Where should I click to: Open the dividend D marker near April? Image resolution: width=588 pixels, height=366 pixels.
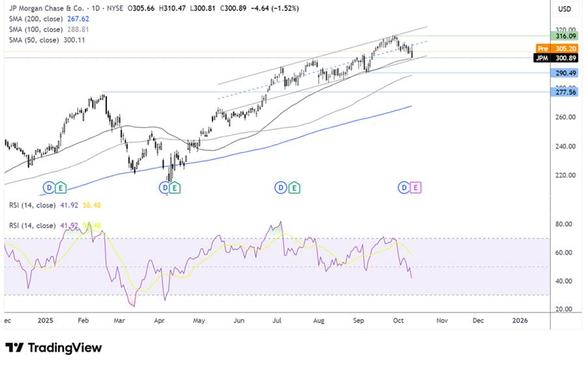164,187
